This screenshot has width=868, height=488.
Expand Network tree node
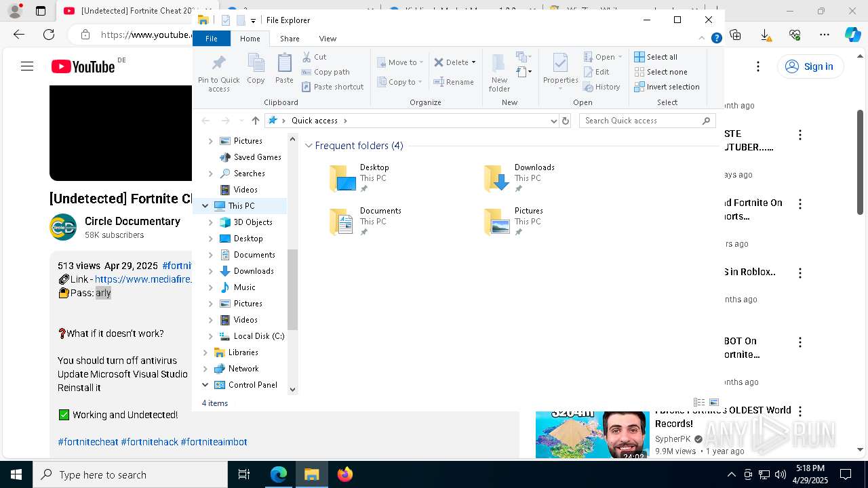[x=205, y=369]
